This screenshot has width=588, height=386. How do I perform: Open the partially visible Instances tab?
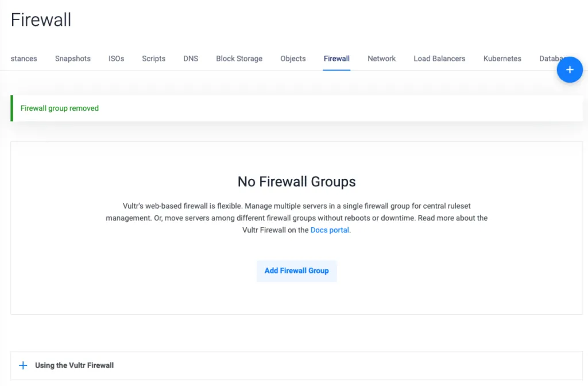(x=24, y=59)
